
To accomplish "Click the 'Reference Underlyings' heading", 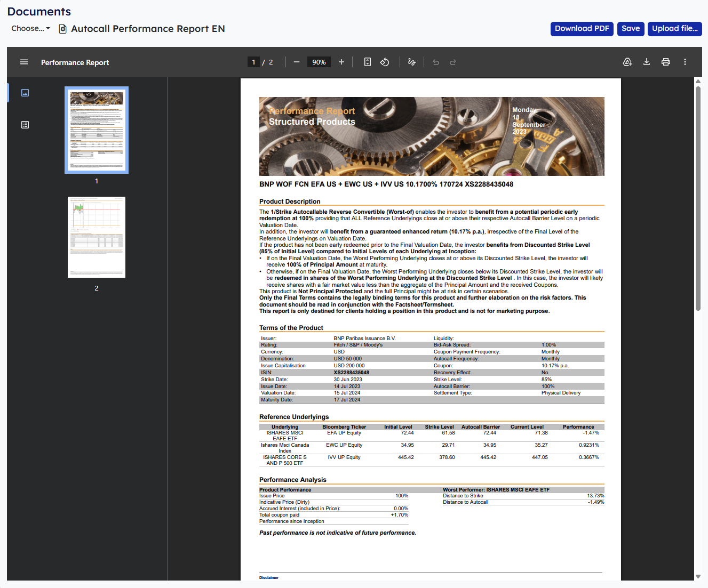I will tap(294, 417).
